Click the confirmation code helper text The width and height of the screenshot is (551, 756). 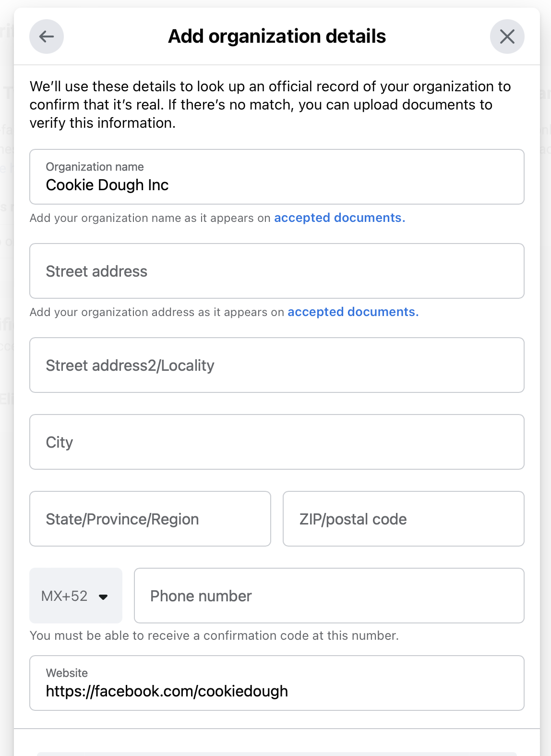click(x=214, y=636)
